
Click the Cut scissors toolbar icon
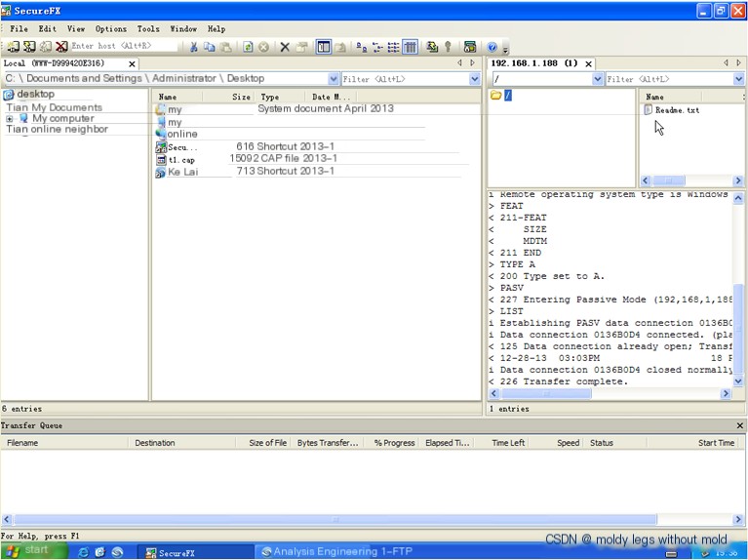click(193, 47)
